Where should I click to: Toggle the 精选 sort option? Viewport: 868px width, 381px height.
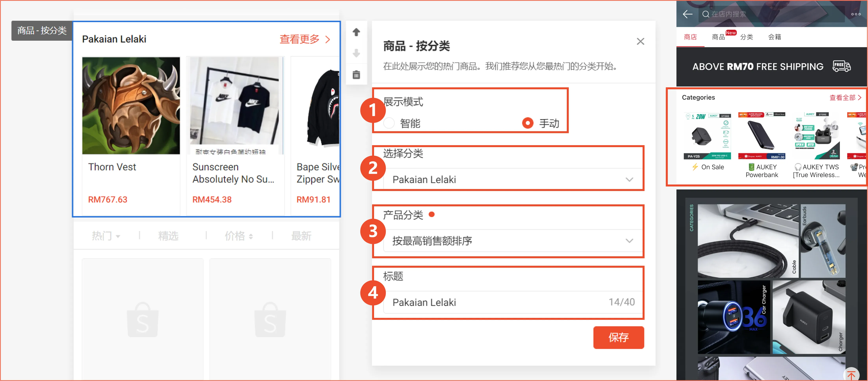pyautogui.click(x=169, y=236)
